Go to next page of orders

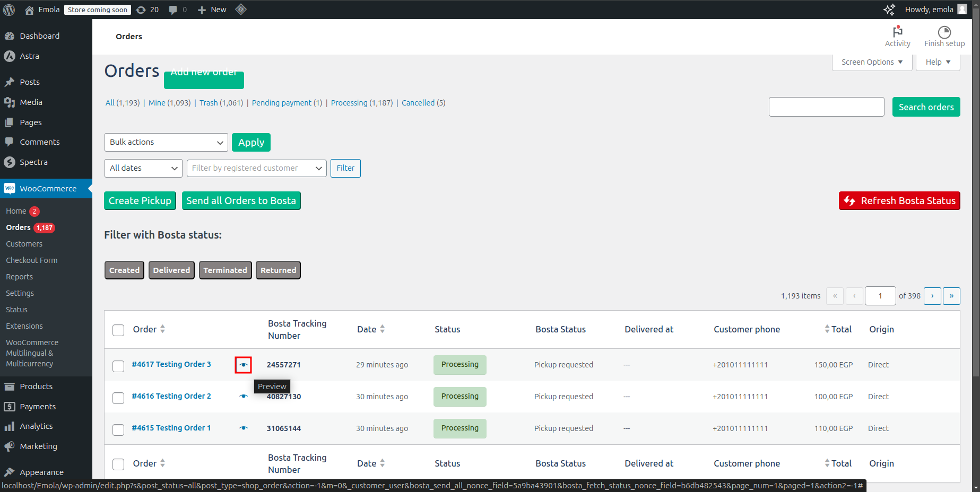(932, 296)
